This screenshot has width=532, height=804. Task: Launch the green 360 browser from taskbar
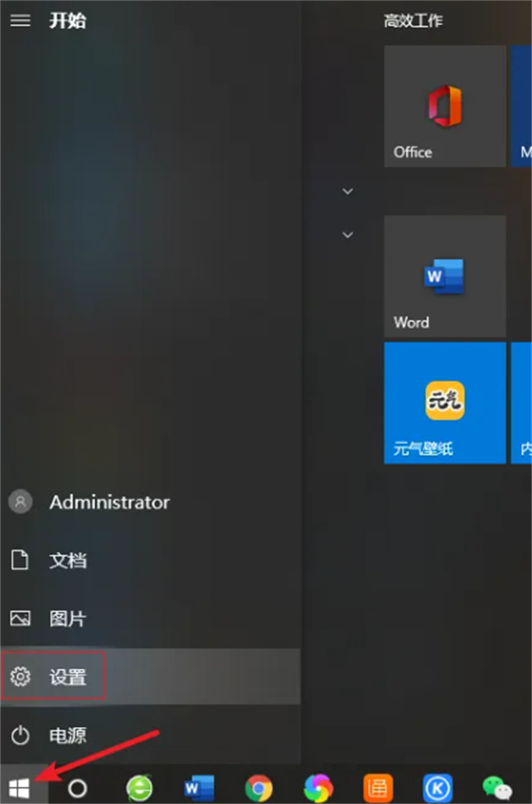[x=139, y=788]
